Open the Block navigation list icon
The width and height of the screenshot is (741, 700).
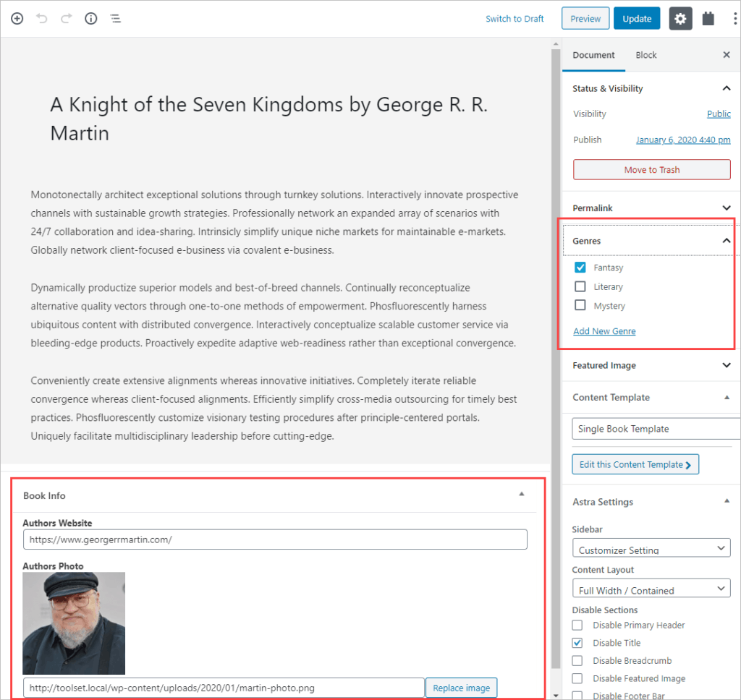tap(115, 18)
